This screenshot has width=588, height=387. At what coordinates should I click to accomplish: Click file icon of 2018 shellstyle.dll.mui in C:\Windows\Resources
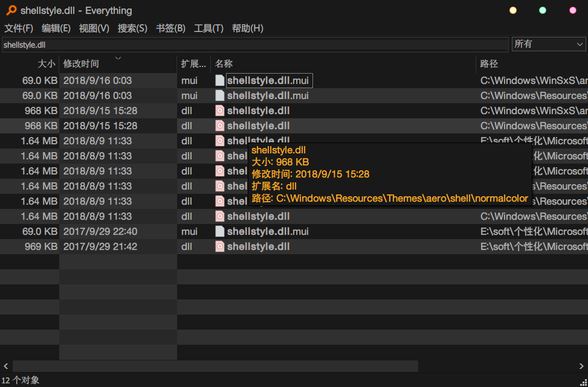220,95
